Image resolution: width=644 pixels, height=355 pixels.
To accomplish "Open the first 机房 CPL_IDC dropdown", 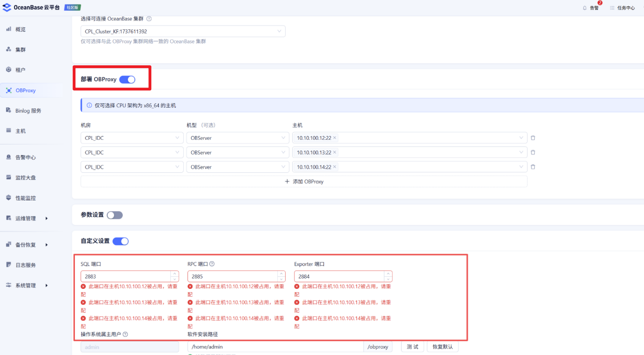I will tap(132, 138).
